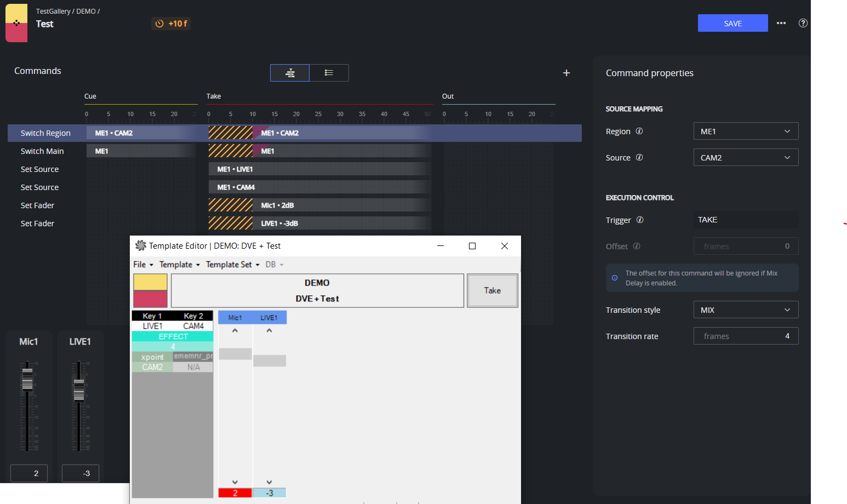The width and height of the screenshot is (847, 504).
Task: Click the yellow-red template color swatch
Action: click(x=150, y=290)
